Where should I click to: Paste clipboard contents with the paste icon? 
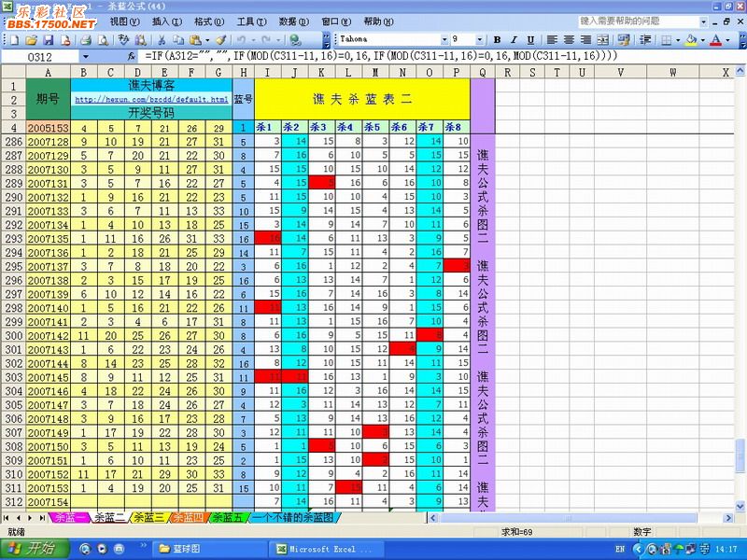(195, 40)
